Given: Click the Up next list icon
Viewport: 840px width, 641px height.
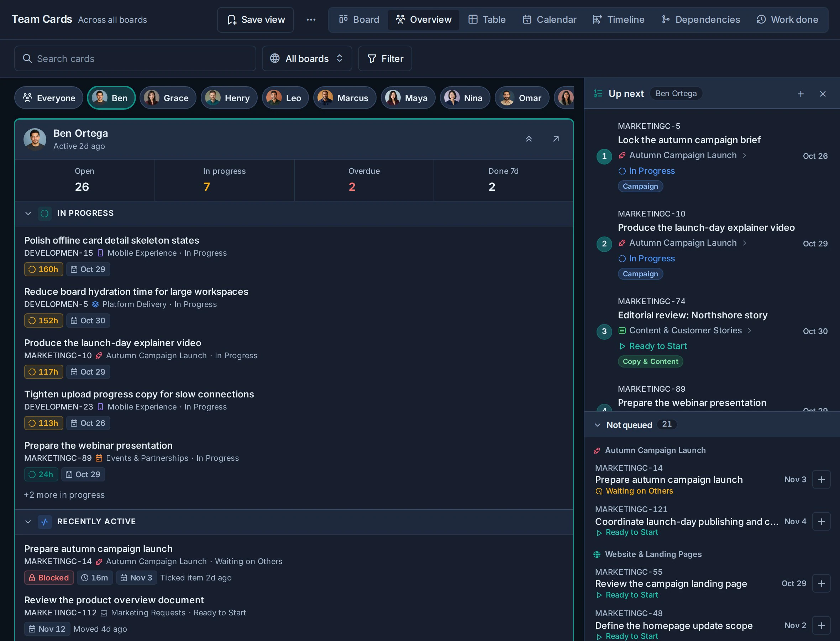Looking at the screenshot, I should [x=598, y=93].
